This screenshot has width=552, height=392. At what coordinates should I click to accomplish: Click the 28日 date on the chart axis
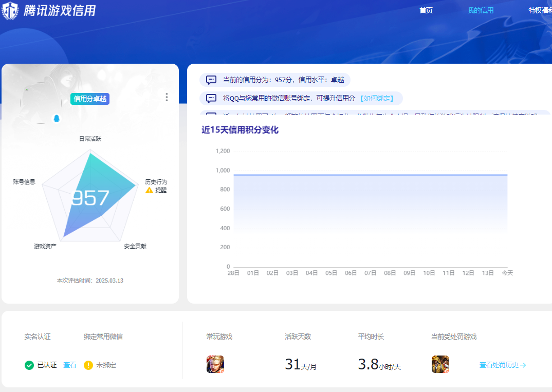click(x=233, y=273)
